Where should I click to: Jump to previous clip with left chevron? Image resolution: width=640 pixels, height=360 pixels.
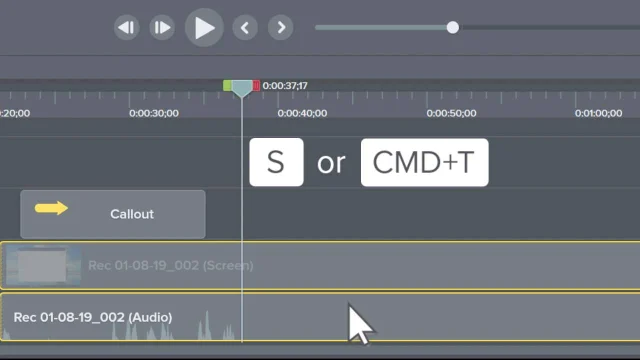click(245, 28)
